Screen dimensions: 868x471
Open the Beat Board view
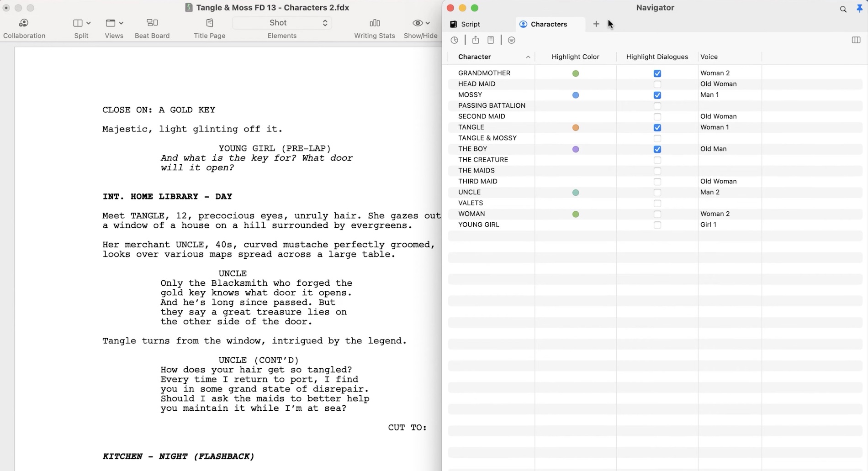(x=152, y=28)
